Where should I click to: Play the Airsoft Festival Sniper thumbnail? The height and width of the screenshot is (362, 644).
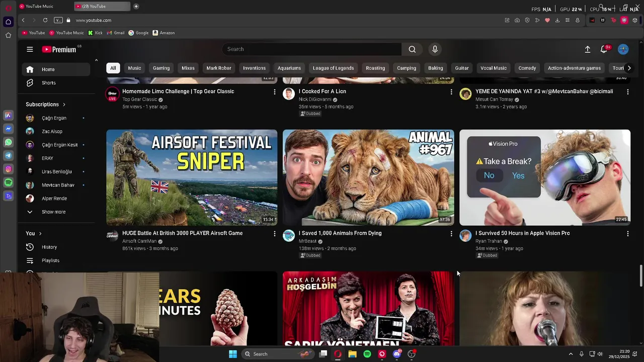pyautogui.click(x=192, y=177)
